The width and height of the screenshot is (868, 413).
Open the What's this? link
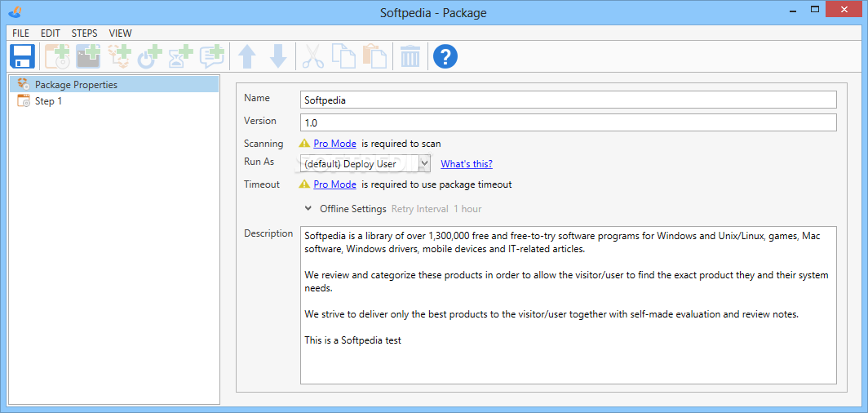pyautogui.click(x=466, y=164)
